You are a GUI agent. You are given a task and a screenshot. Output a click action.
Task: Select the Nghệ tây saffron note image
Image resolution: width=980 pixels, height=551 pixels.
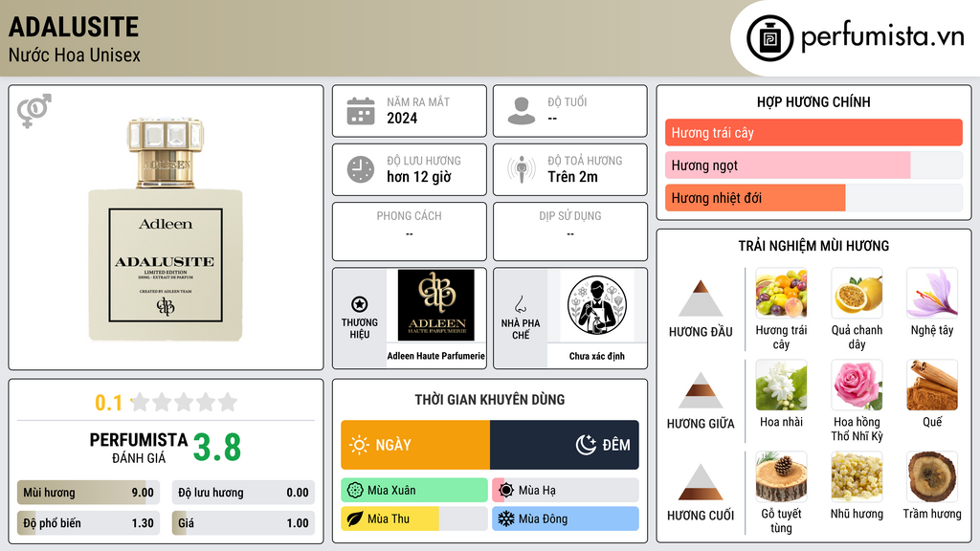coord(932,293)
